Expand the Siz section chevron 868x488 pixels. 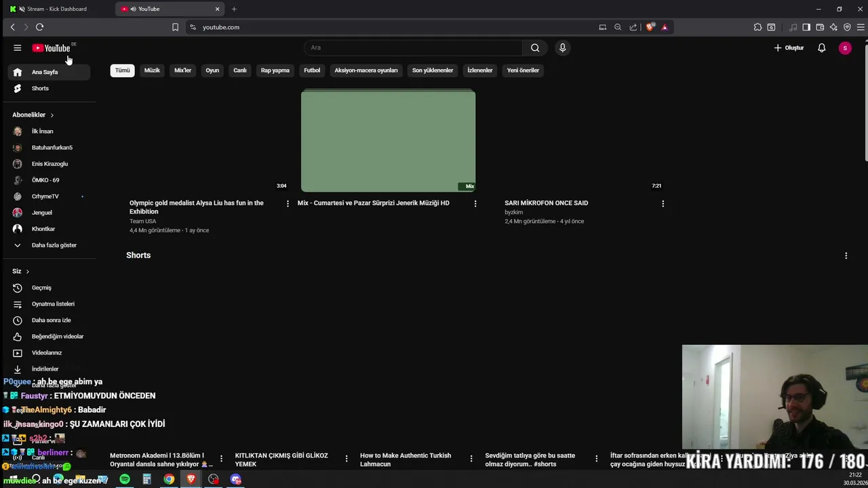pos(27,272)
